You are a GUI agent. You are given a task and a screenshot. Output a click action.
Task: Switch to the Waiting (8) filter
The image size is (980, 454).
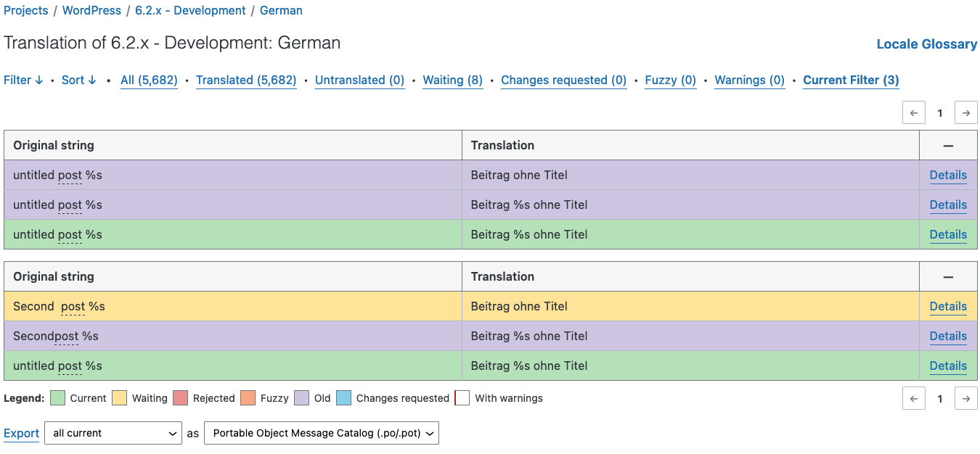tap(452, 81)
